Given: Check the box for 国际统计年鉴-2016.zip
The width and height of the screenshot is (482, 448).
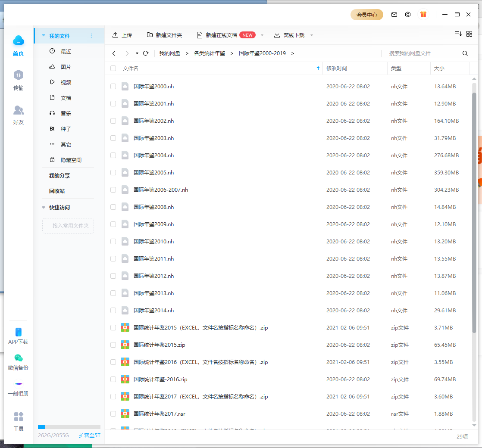Looking at the screenshot, I should point(113,379).
